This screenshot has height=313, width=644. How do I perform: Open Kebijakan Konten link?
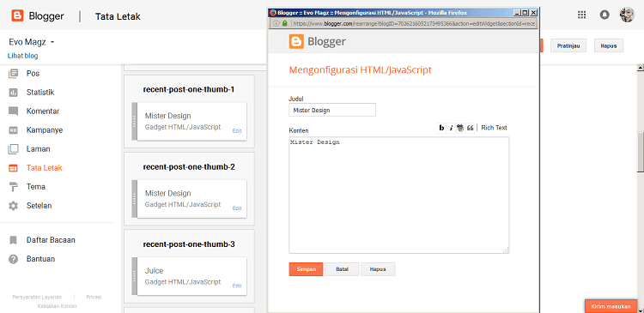[57, 306]
